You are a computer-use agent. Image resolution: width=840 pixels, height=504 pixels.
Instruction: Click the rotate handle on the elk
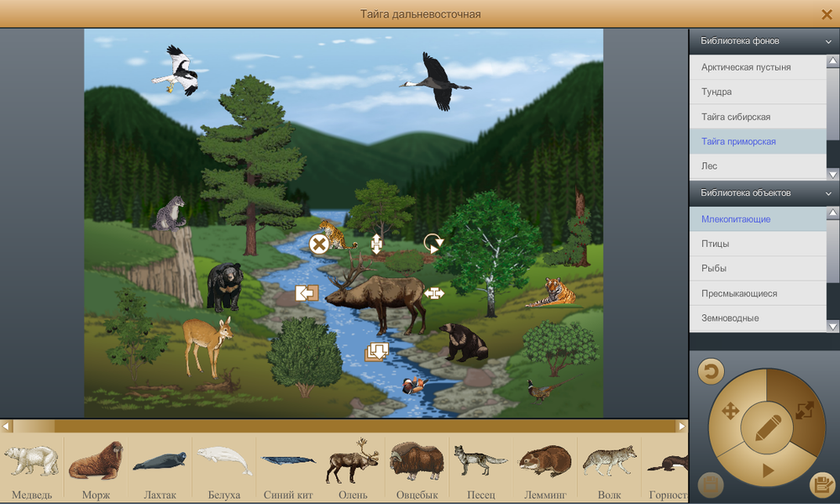[x=433, y=244]
